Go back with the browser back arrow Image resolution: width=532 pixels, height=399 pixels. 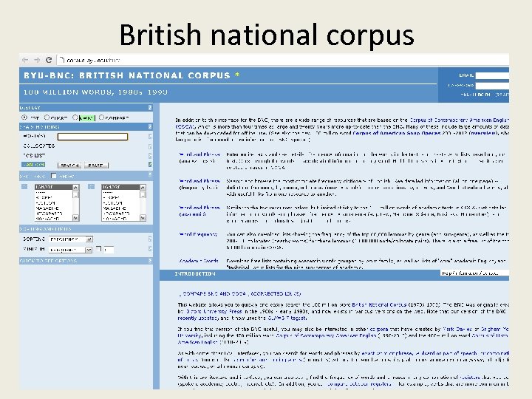[25, 60]
